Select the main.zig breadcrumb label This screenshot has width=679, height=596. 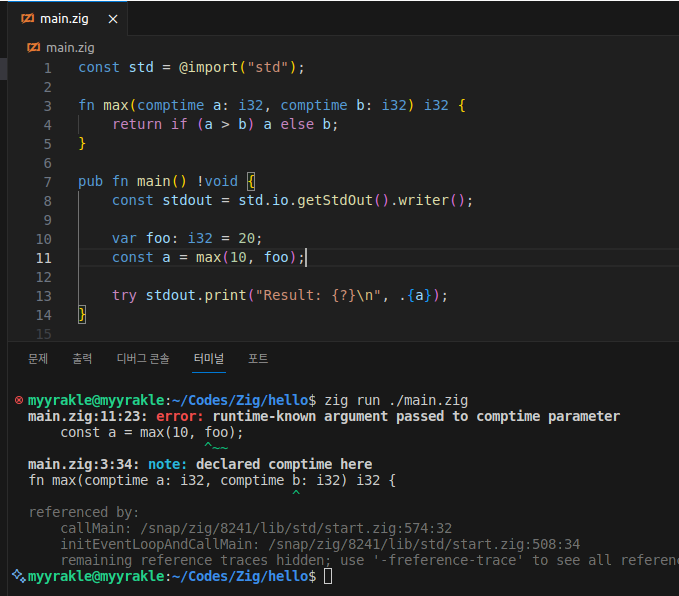coord(68,47)
